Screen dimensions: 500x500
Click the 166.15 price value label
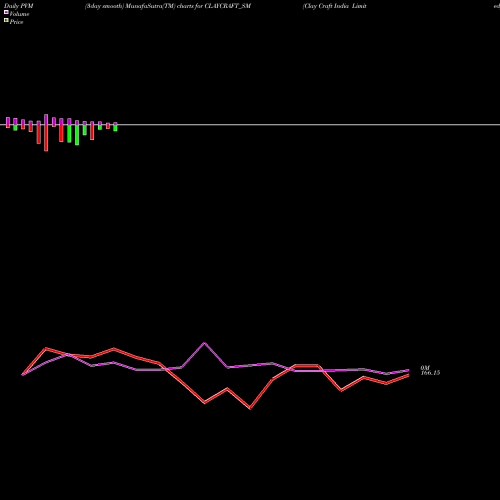[430, 373]
